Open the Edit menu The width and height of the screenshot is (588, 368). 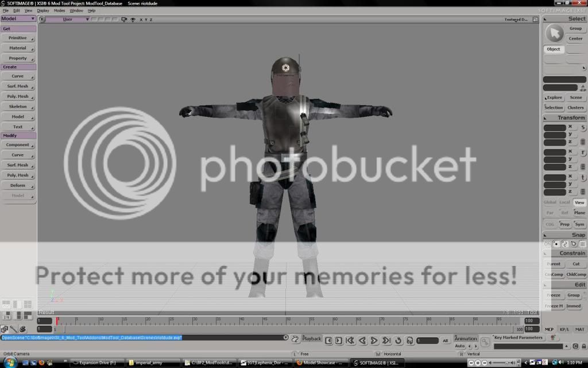point(17,11)
